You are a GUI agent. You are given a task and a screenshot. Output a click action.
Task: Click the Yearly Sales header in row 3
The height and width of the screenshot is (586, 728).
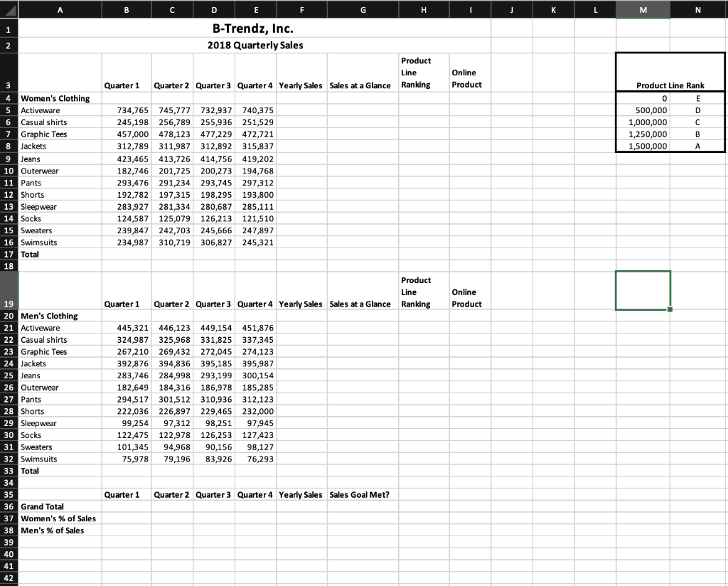[301, 85]
